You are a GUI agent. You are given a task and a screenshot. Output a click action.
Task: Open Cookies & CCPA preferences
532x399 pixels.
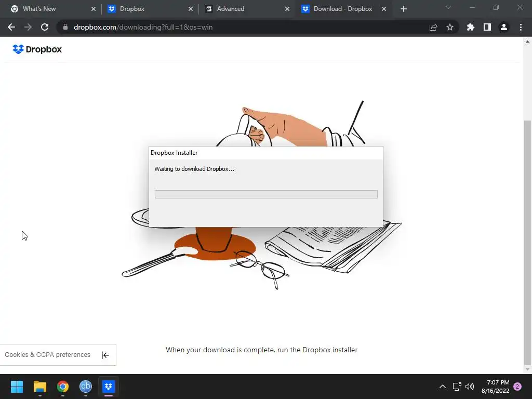[x=47, y=354]
